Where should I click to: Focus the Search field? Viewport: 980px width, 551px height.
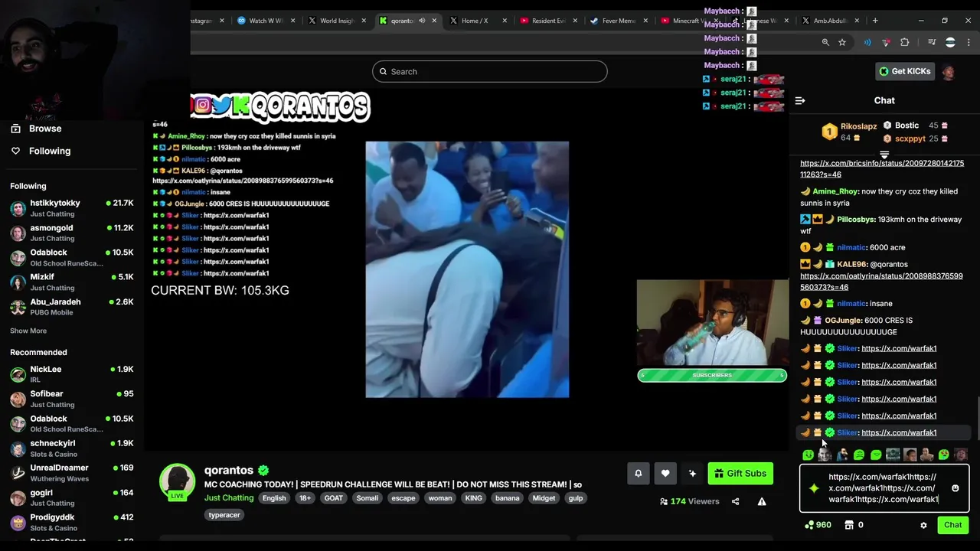click(490, 72)
